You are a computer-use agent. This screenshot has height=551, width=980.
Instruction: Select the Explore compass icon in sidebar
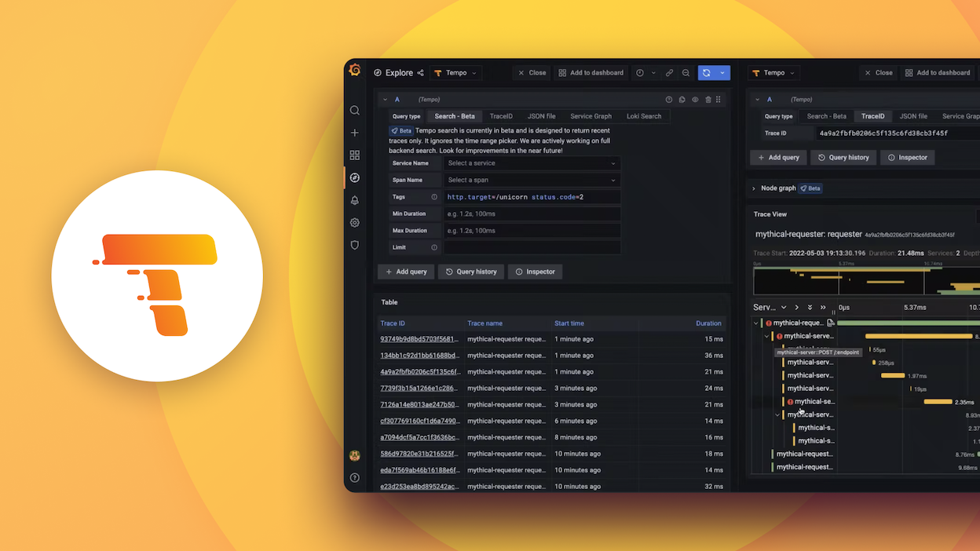coord(355,177)
